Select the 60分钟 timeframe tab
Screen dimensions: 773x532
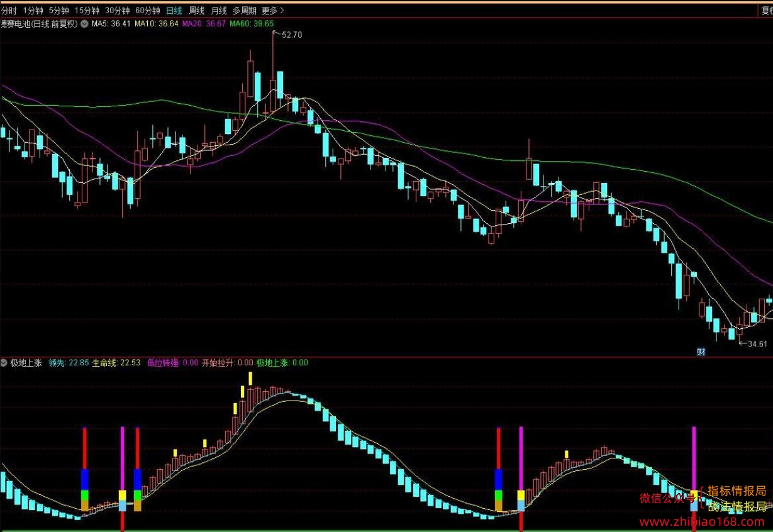[148, 11]
